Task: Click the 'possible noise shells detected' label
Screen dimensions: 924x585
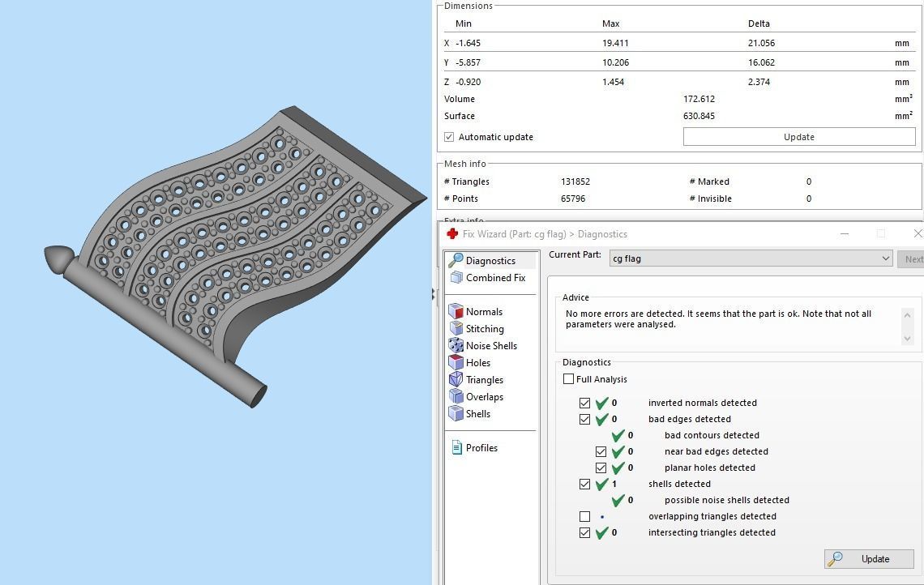Action: 727,500
